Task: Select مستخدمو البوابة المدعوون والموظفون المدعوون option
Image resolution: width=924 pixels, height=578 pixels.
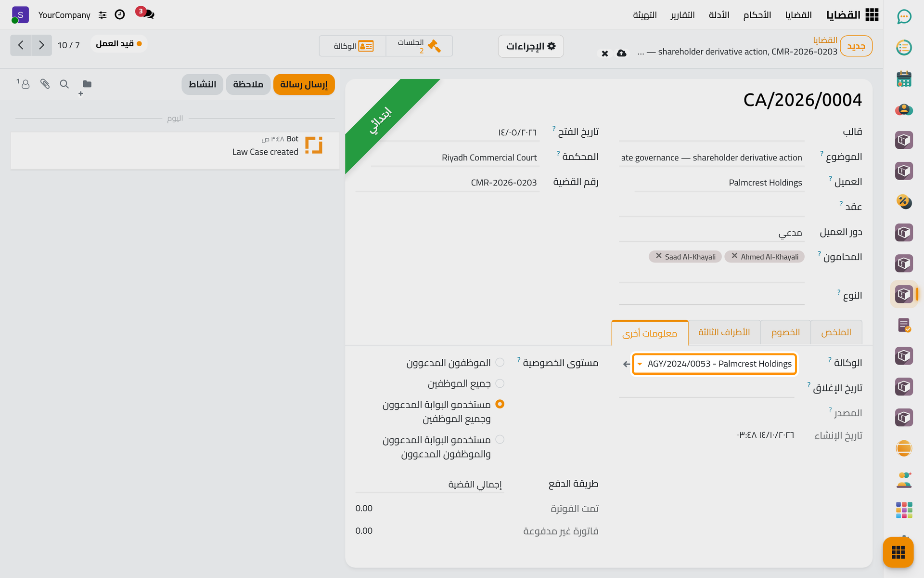Action: [500, 439]
